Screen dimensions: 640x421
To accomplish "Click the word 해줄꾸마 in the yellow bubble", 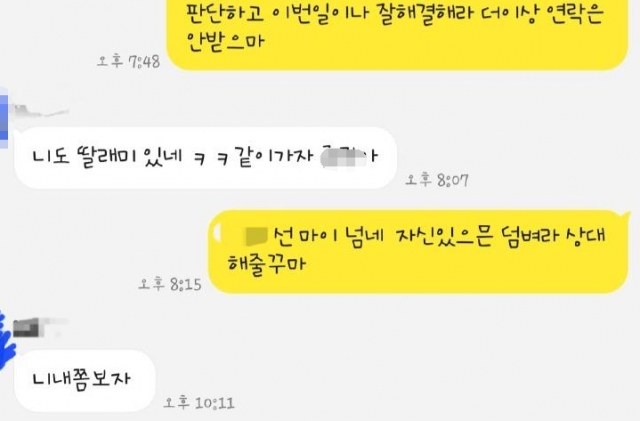I will click(266, 263).
